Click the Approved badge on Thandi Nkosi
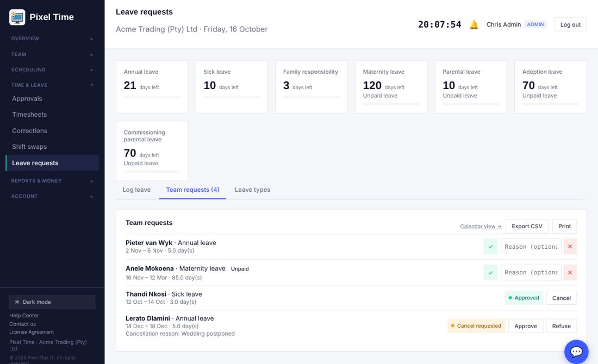This screenshot has width=598, height=364. [524, 298]
